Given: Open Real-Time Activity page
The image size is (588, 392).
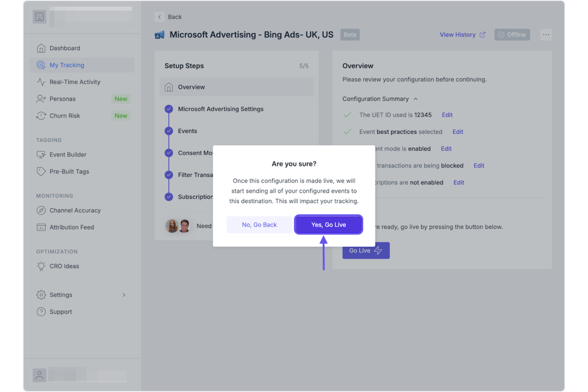Looking at the screenshot, I should pyautogui.click(x=75, y=82).
